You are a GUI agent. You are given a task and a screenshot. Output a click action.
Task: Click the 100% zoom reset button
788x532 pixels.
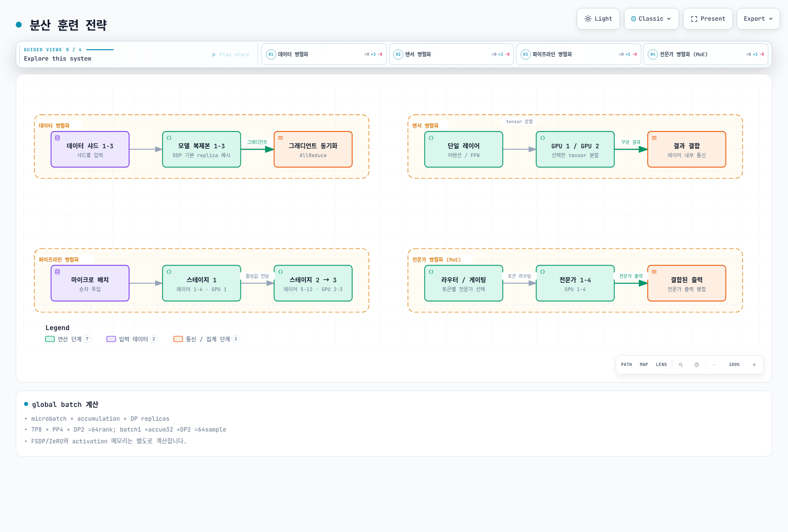734,365
